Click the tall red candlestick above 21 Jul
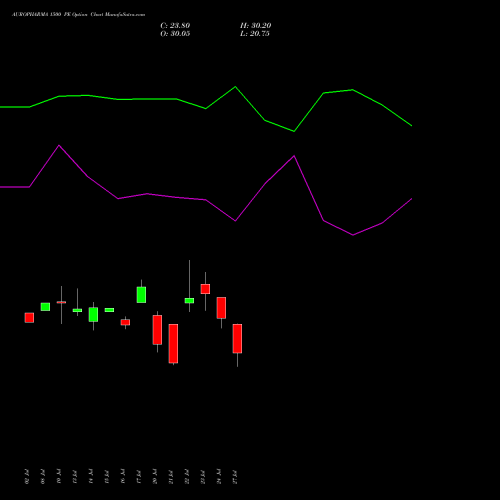500x500 pixels. pyautogui.click(x=173, y=343)
